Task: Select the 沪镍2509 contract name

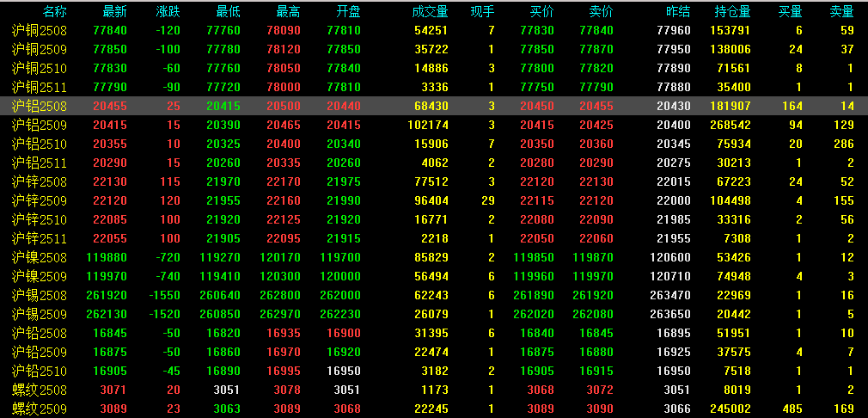Action: [x=40, y=276]
